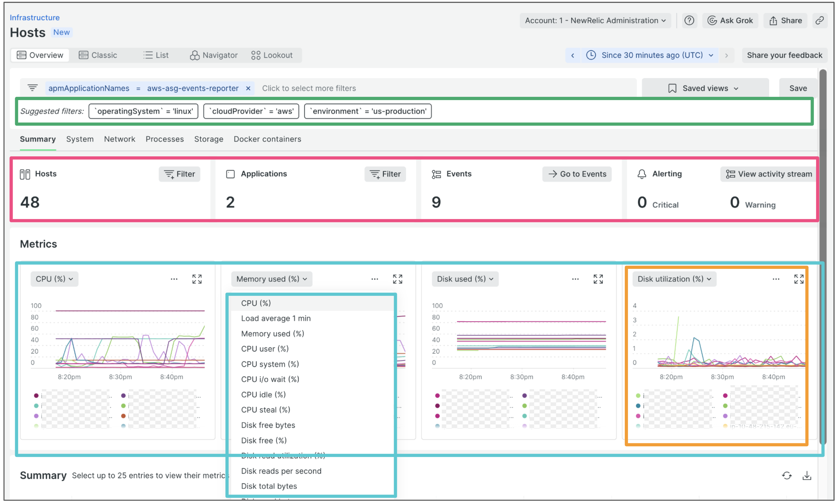Select Load average 1 min from metric menu
836x504 pixels.
pyautogui.click(x=276, y=318)
